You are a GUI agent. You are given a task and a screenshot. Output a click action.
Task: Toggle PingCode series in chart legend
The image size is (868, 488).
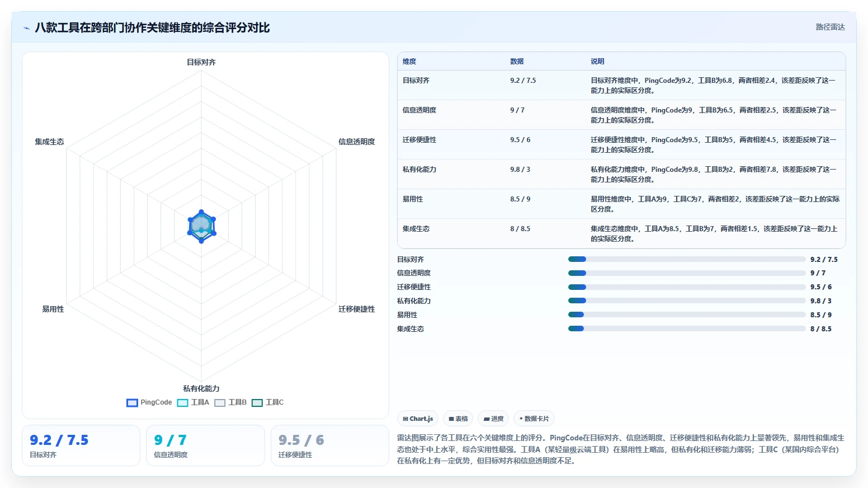tap(149, 402)
